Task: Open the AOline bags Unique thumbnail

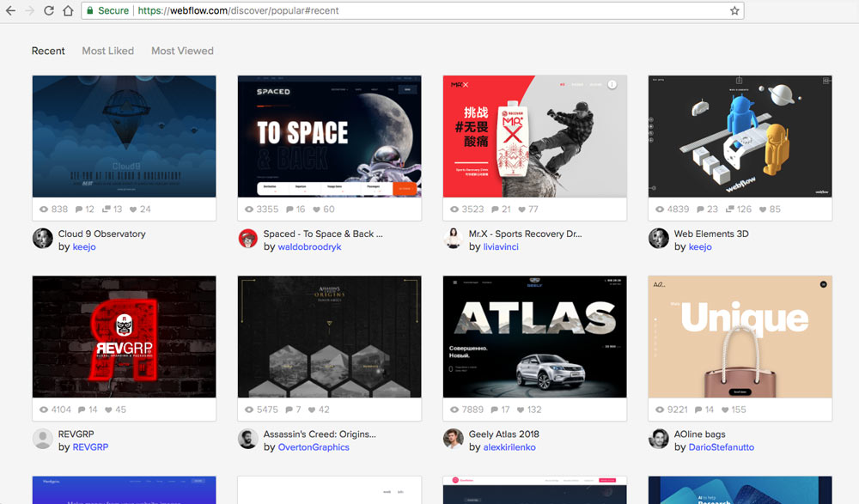Action: 740,337
